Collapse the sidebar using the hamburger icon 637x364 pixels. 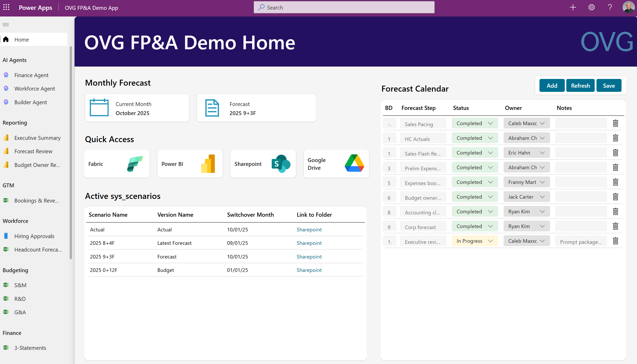coord(6,25)
